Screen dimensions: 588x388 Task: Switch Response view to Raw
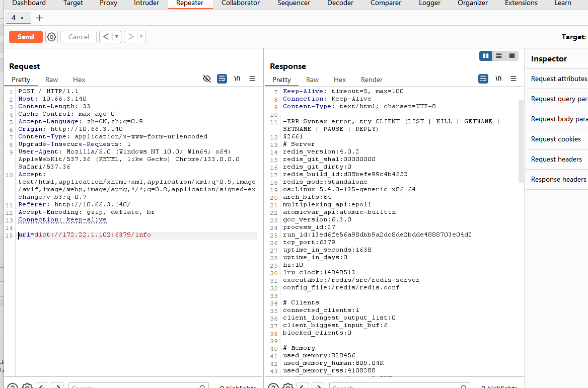click(x=312, y=80)
